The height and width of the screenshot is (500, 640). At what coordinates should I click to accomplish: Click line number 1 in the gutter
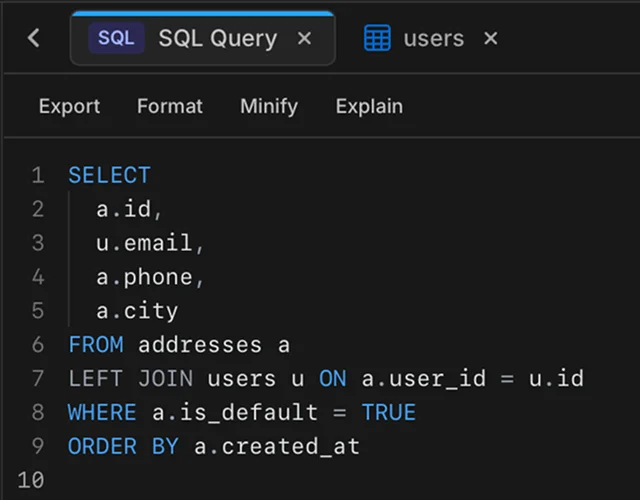pos(38,176)
